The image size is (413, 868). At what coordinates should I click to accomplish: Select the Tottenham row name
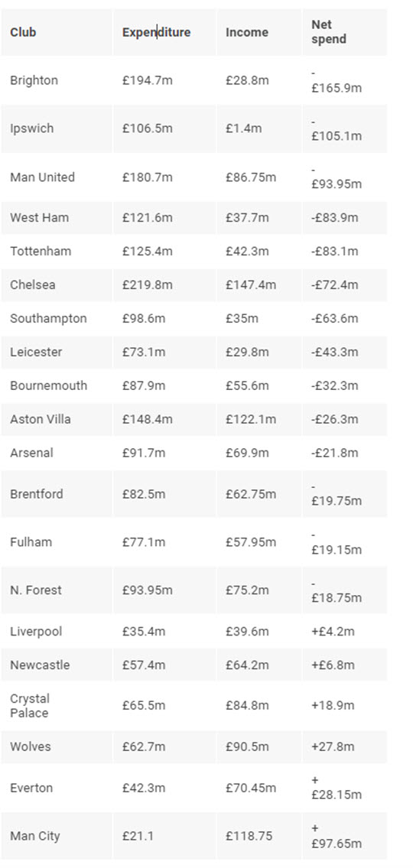pos(41,252)
